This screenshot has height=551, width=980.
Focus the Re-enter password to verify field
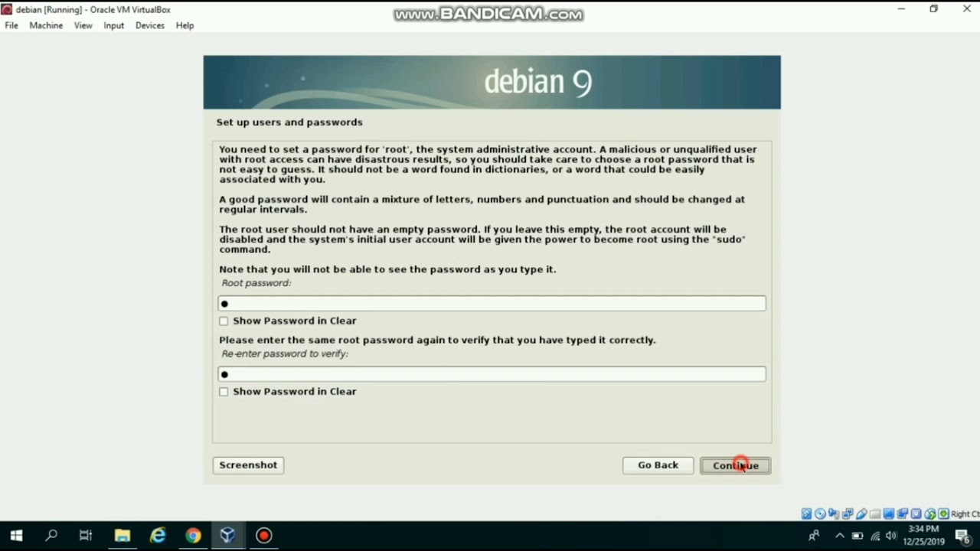(x=492, y=374)
